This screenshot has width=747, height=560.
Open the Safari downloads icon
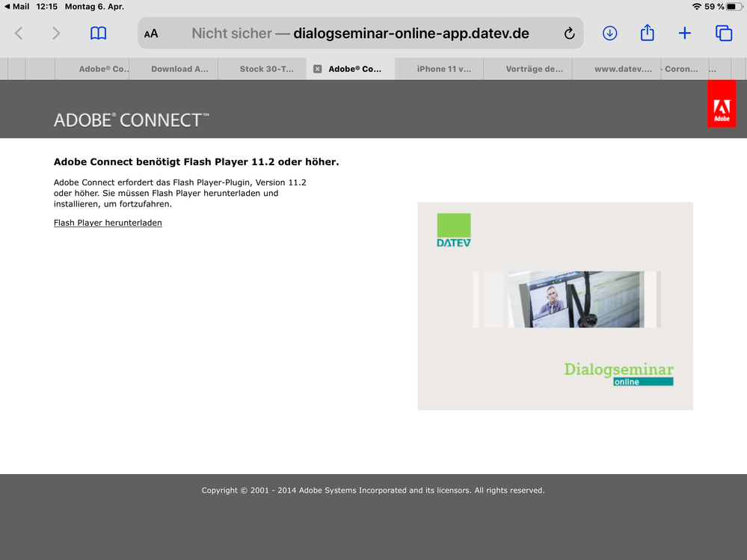click(610, 34)
